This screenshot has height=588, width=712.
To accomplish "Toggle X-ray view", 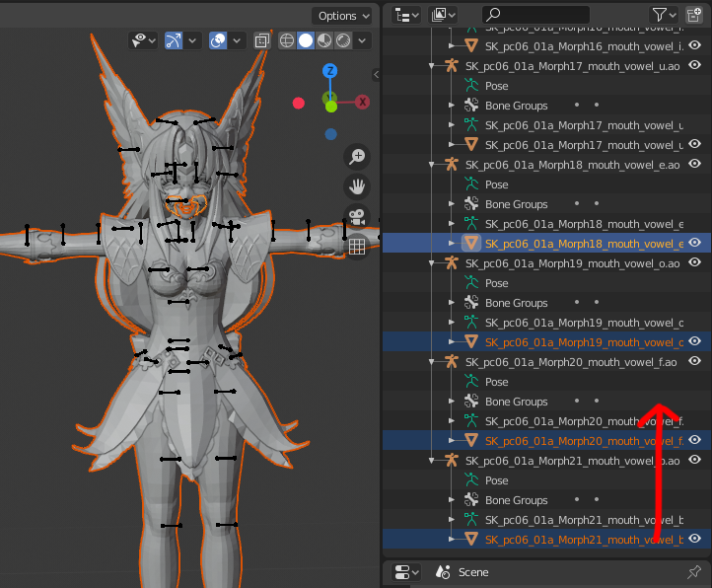I will click(x=262, y=40).
